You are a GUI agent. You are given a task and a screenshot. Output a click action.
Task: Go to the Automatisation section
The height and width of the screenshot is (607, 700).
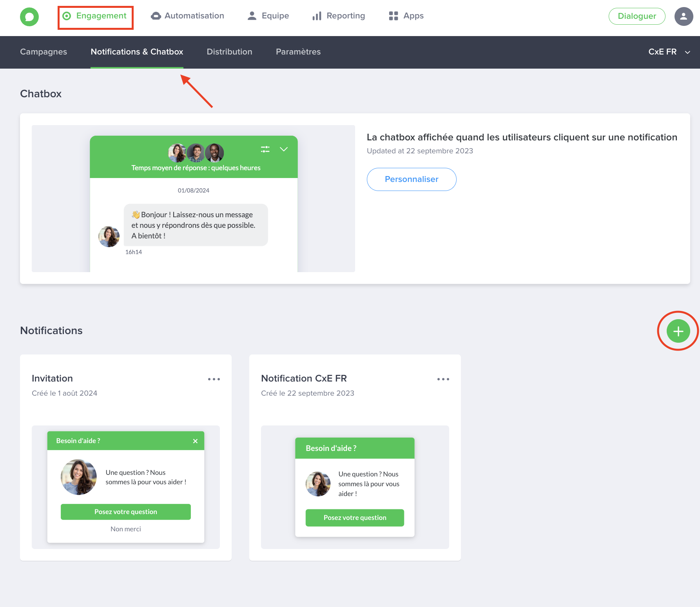pos(188,16)
